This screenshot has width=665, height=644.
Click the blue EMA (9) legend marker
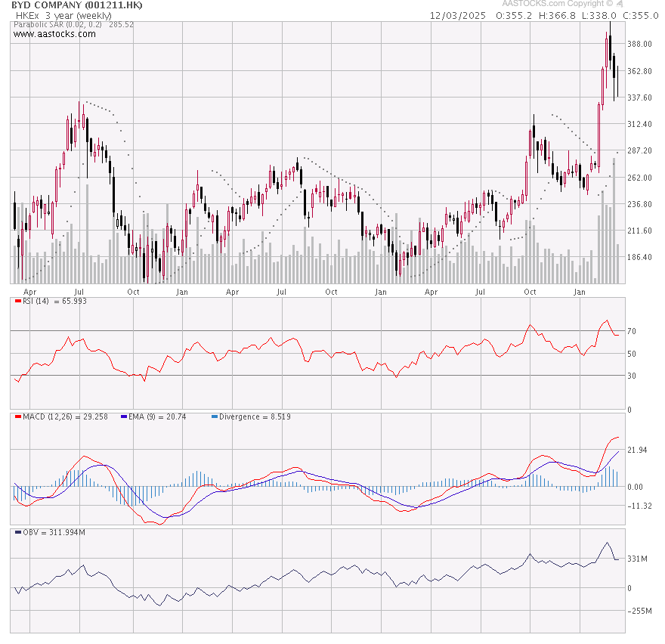point(124,417)
